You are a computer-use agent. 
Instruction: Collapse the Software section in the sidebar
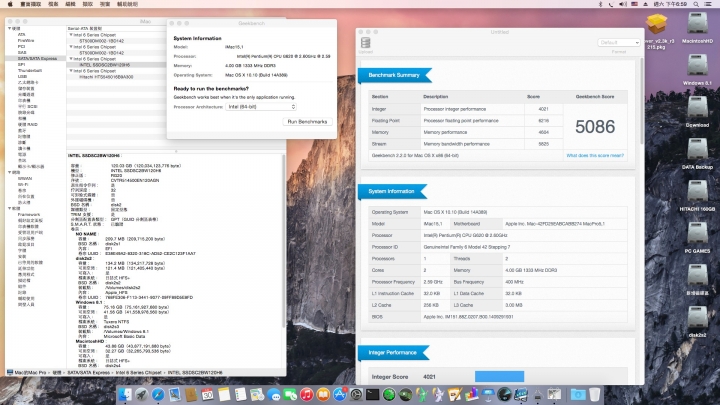tap(9, 208)
